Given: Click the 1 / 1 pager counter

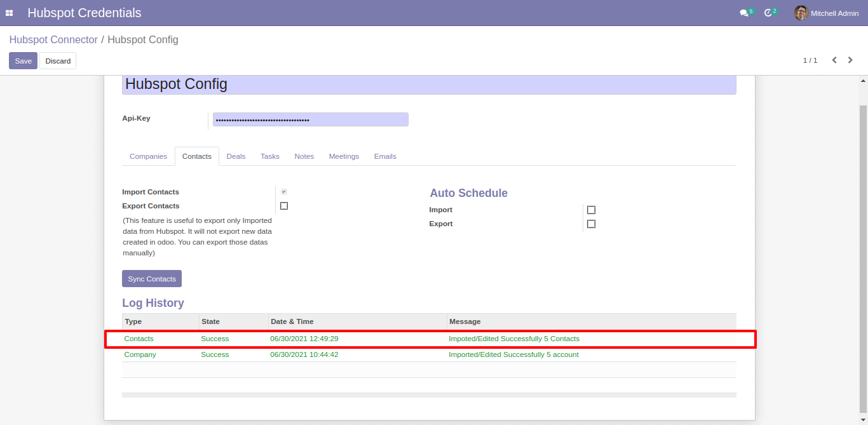Looking at the screenshot, I should (810, 60).
